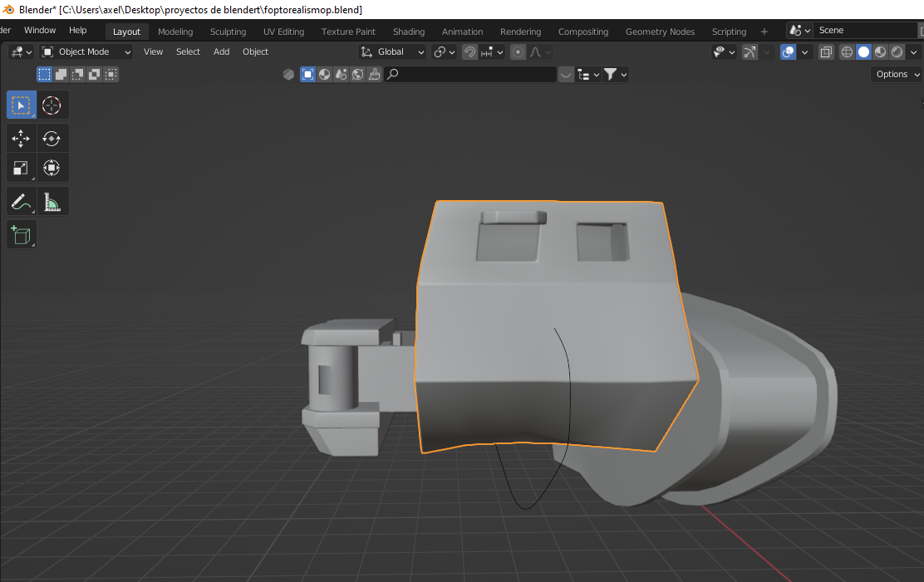924x582 pixels.
Task: Click the funnel filter icon
Action: 615,74
